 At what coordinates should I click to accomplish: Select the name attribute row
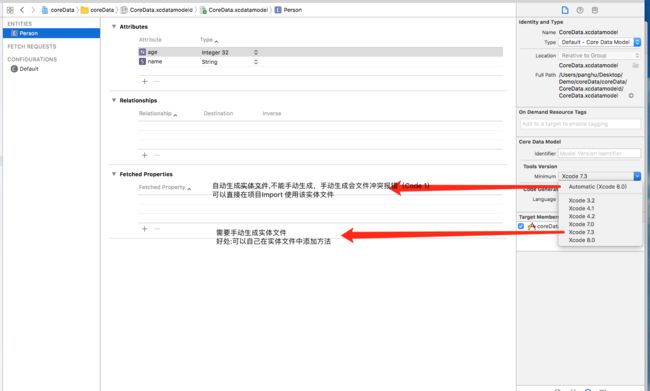pyautogui.click(x=320, y=62)
